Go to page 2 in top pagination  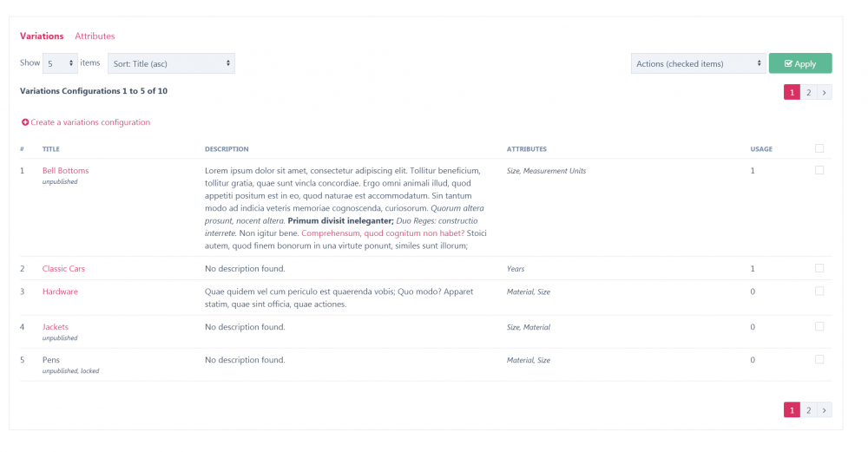[x=808, y=92]
